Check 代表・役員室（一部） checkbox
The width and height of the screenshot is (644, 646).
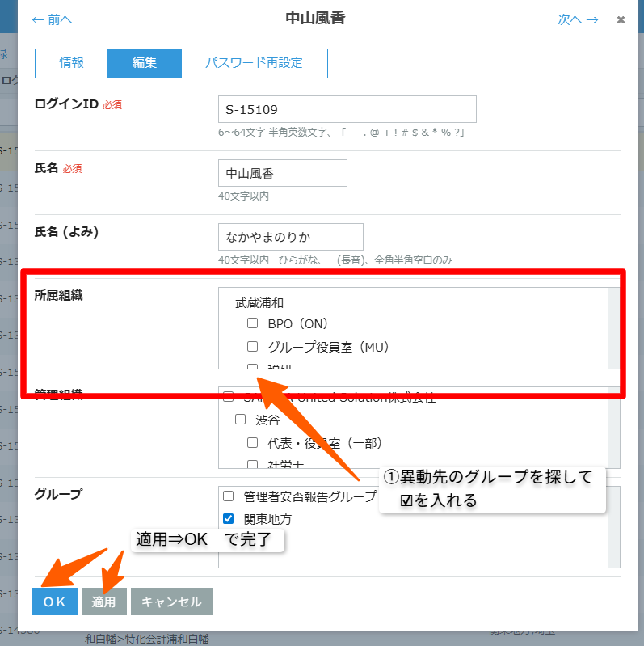pyautogui.click(x=253, y=443)
